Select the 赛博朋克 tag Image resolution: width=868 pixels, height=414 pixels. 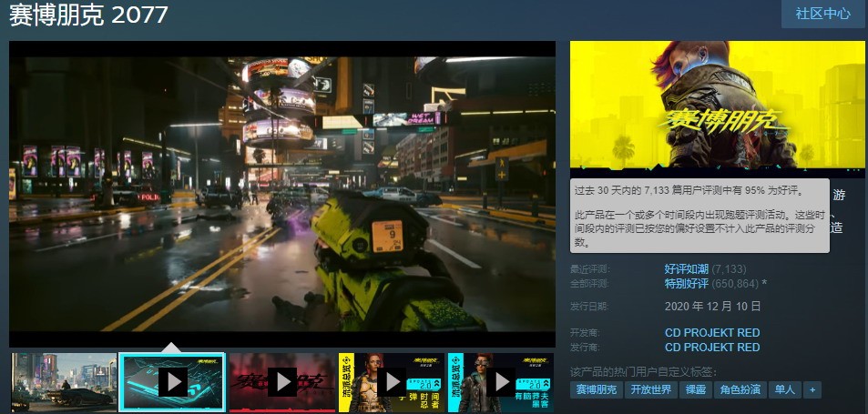click(597, 389)
